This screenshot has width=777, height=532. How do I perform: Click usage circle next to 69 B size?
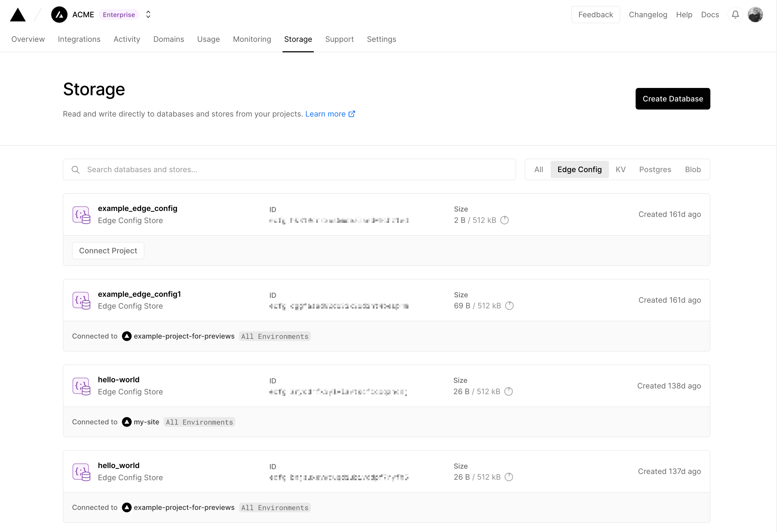pyautogui.click(x=509, y=306)
